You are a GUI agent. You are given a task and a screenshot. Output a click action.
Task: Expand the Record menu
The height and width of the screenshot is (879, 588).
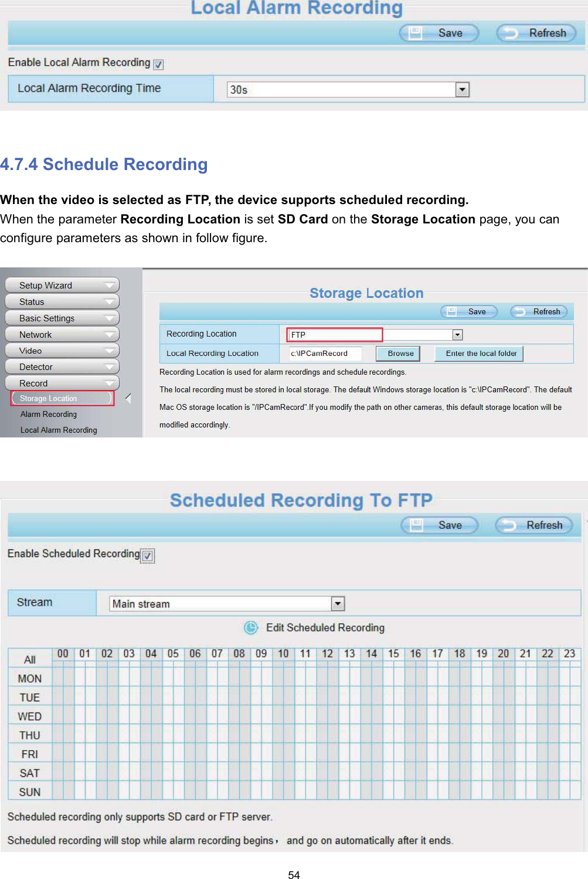pyautogui.click(x=62, y=383)
